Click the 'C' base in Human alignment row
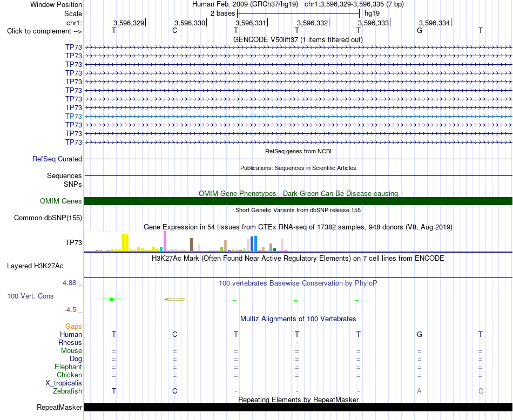Viewport: 513px width, 420px height. [x=175, y=334]
